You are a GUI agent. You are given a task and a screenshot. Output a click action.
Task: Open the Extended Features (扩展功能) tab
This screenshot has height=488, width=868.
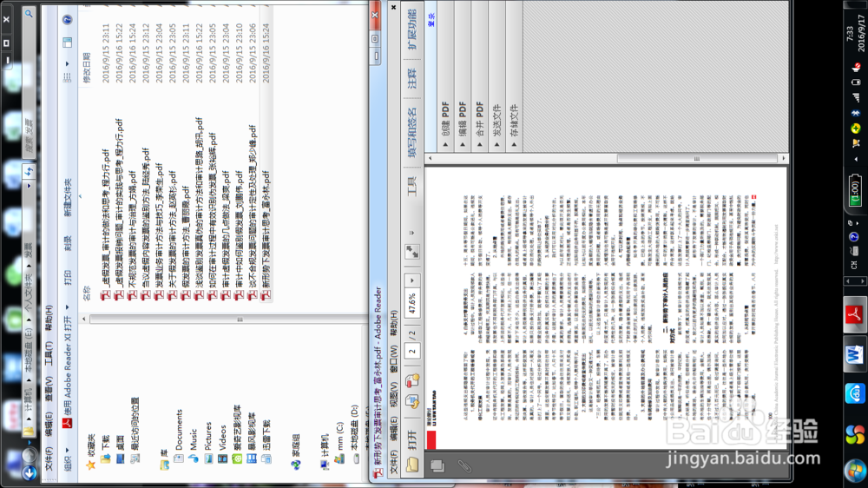(x=411, y=30)
